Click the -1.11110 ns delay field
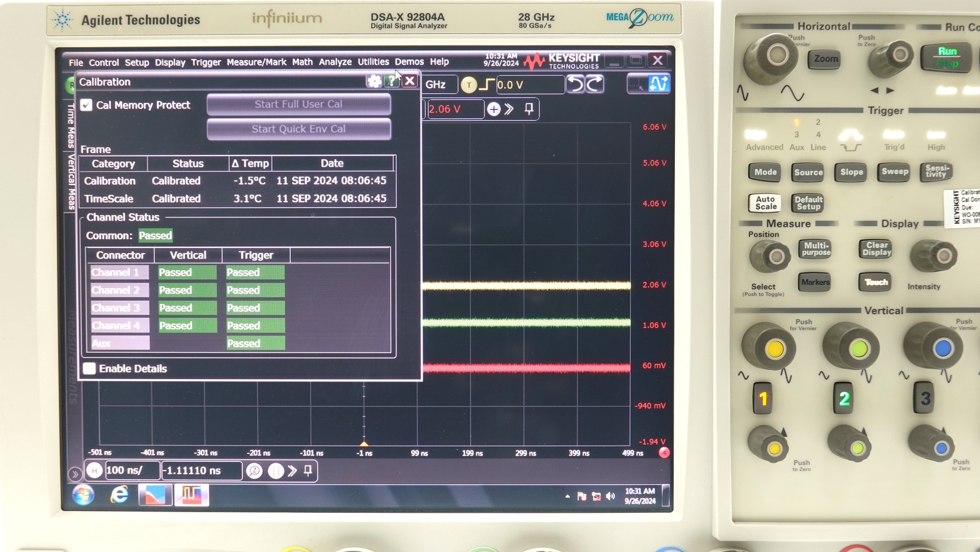The height and width of the screenshot is (552, 980). (x=202, y=471)
